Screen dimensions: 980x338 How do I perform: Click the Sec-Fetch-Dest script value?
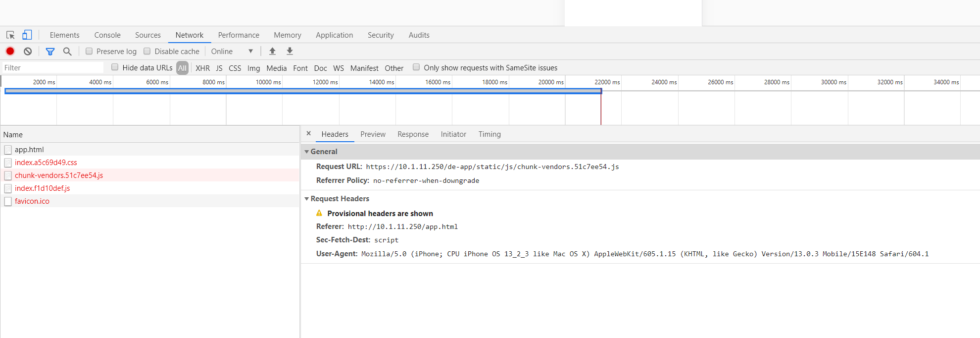tap(386, 240)
